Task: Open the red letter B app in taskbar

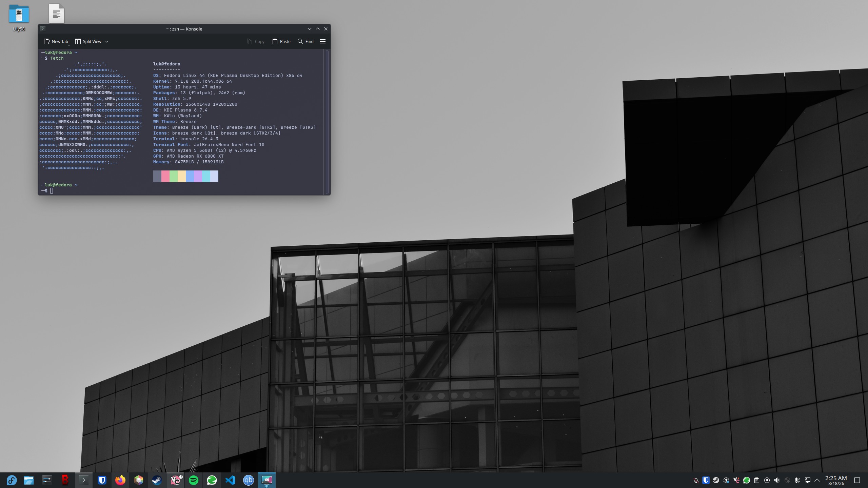Action: [x=65, y=480]
